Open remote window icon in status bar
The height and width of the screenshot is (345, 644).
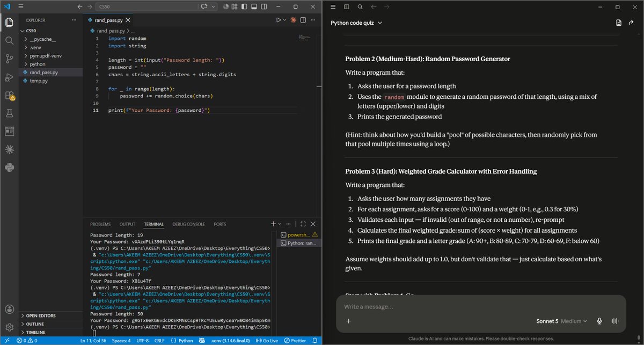pos(6,341)
